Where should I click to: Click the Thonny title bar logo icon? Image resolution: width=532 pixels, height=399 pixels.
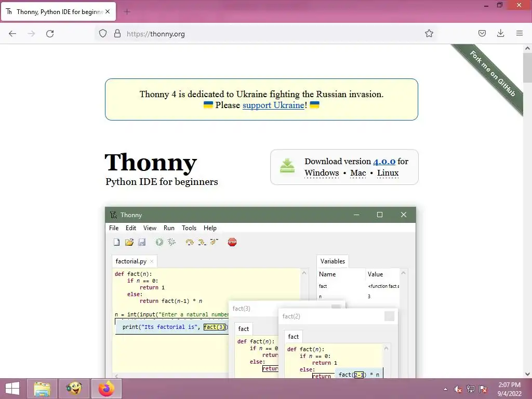114,215
